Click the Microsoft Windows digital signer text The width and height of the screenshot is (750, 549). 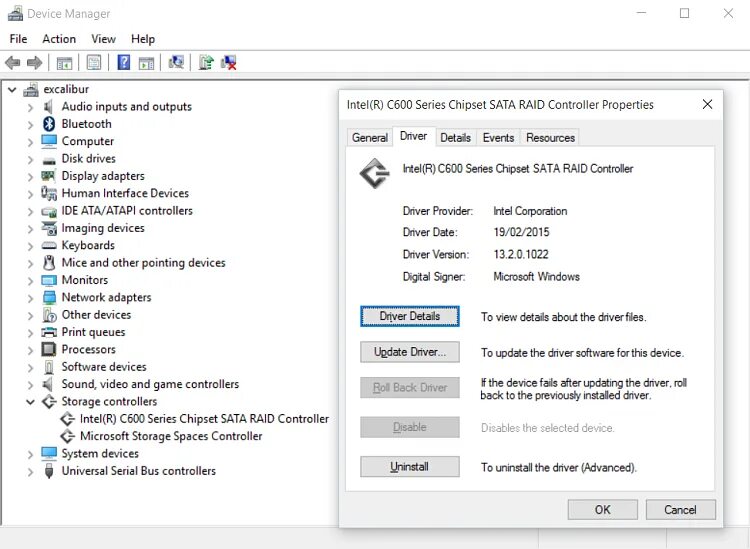pyautogui.click(x=536, y=276)
